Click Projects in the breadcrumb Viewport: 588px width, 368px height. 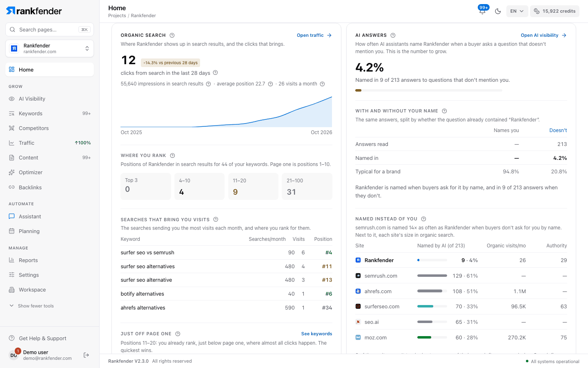click(x=117, y=16)
